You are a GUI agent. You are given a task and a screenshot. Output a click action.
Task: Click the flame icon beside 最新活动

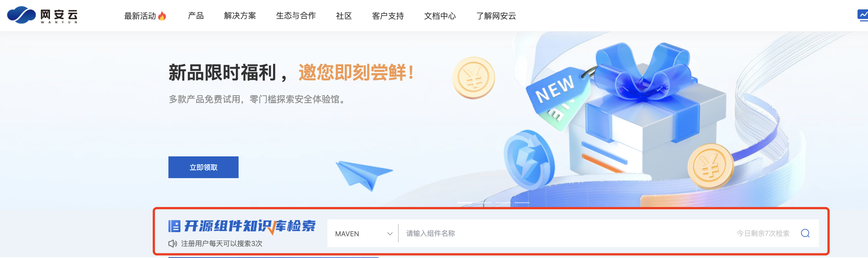coord(162,16)
